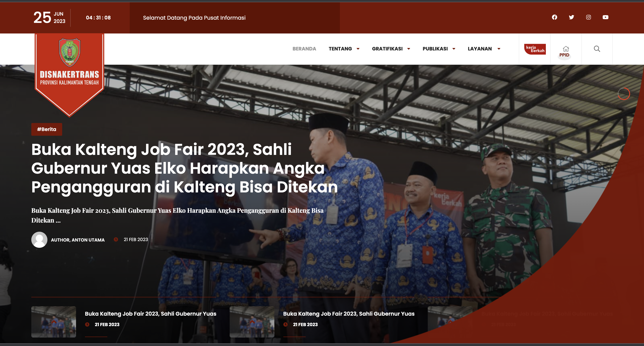Open the first Job Fair thumbnail
Screen dimensions: 644x346
pos(53,322)
